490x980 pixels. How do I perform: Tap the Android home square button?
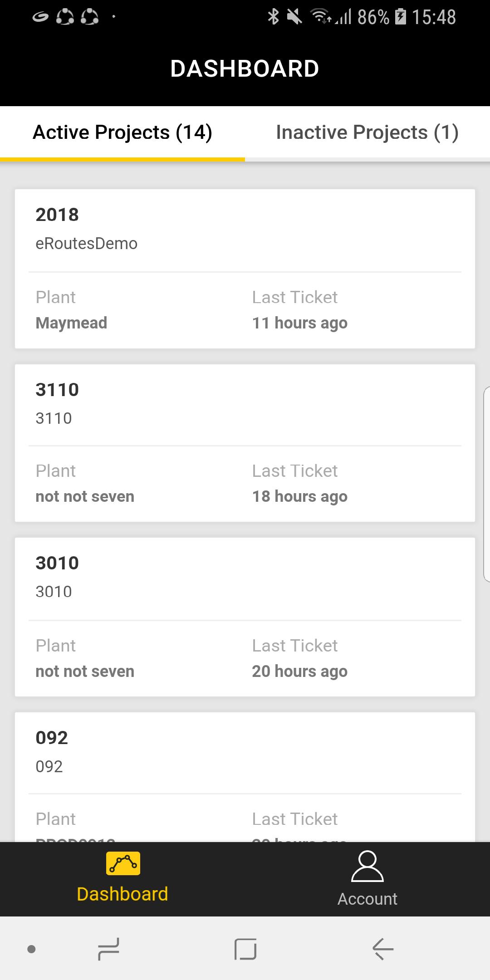tap(245, 949)
